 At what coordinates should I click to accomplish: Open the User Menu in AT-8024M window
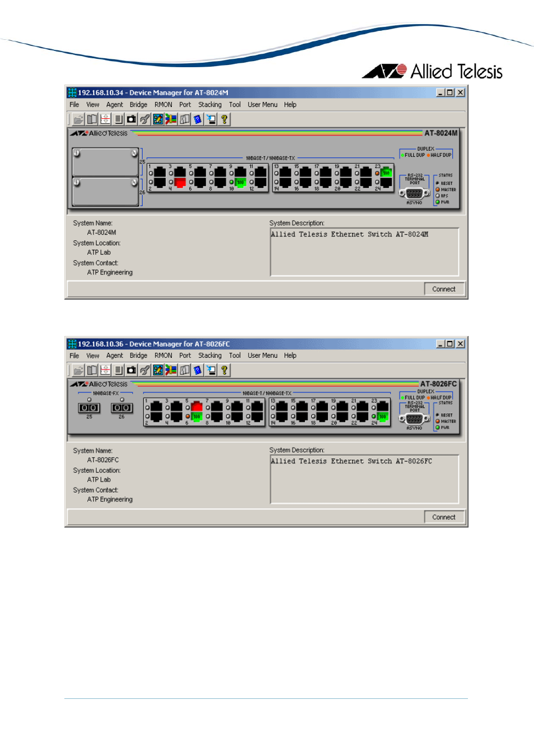(263, 105)
